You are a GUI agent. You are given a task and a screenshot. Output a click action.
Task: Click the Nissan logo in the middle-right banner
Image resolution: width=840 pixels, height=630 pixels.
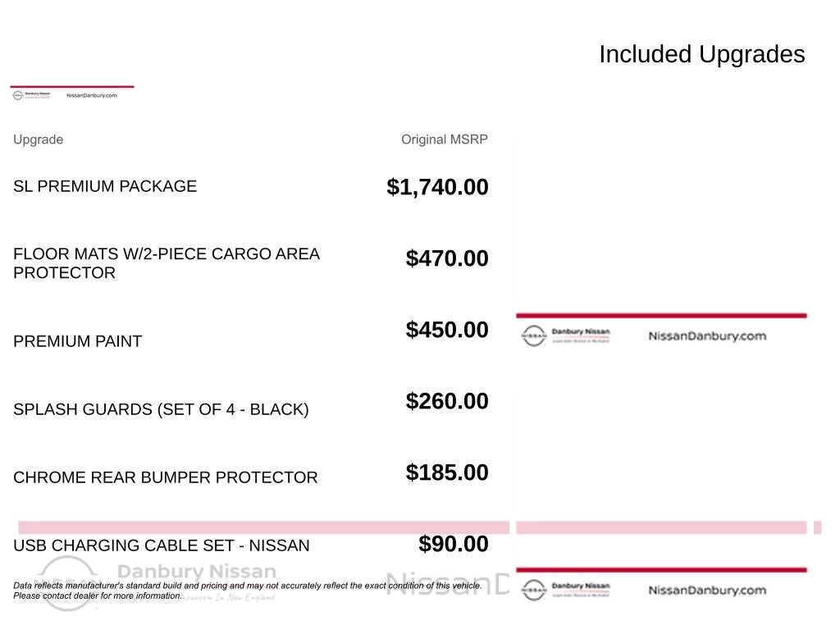point(534,336)
